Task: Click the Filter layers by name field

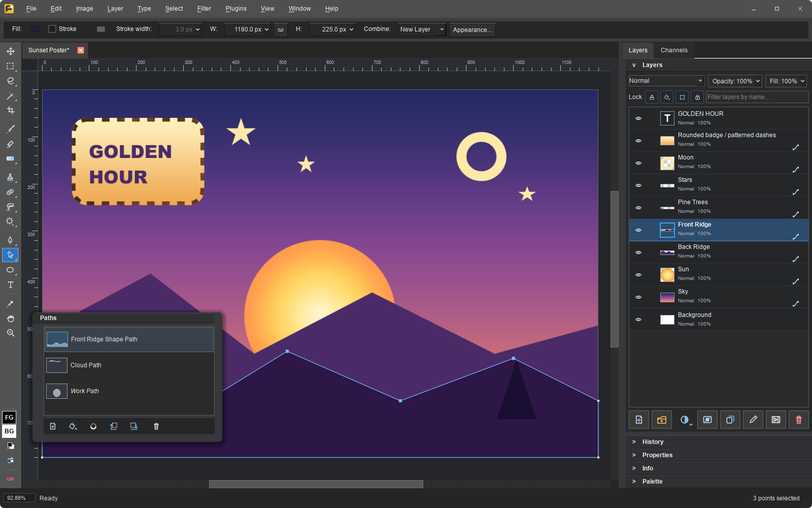Action: (757, 97)
